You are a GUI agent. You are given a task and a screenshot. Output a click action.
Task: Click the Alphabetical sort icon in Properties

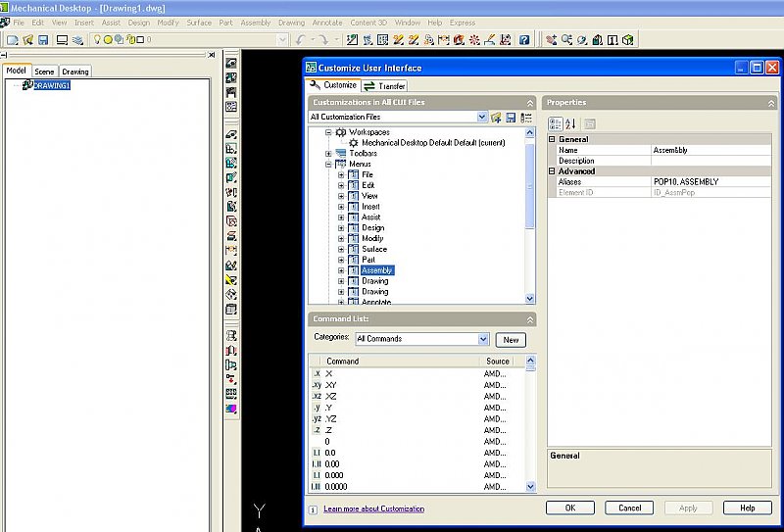click(x=571, y=123)
